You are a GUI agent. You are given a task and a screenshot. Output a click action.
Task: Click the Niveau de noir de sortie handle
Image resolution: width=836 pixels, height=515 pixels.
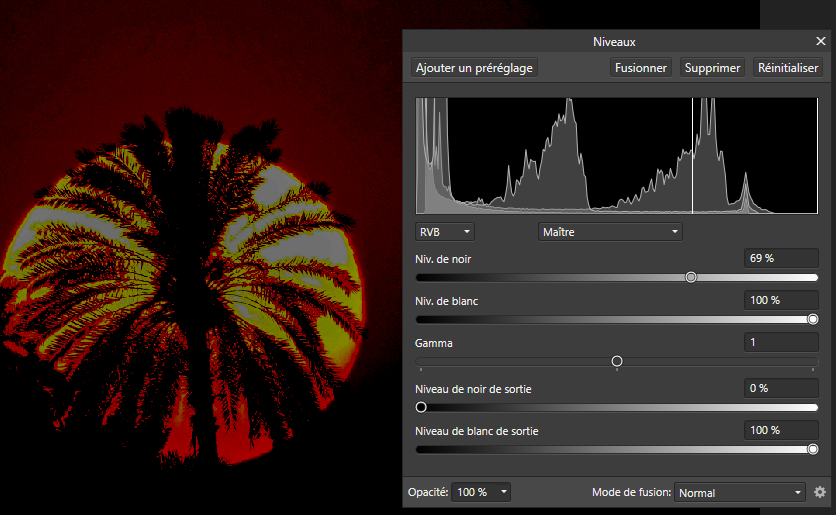[421, 407]
